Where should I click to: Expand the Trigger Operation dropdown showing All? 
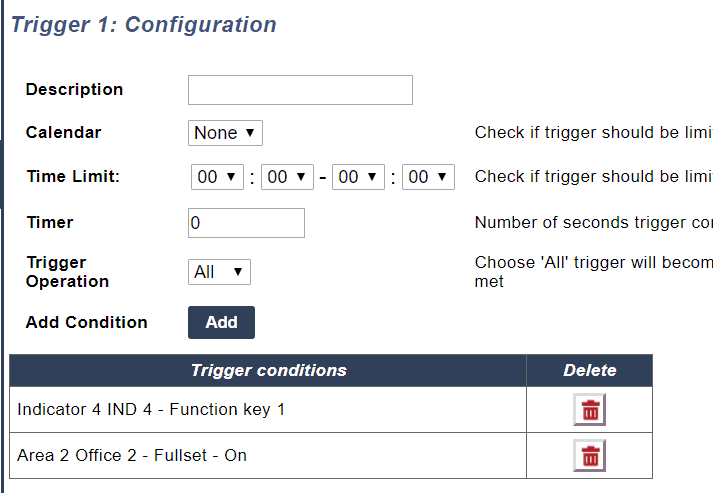click(219, 272)
